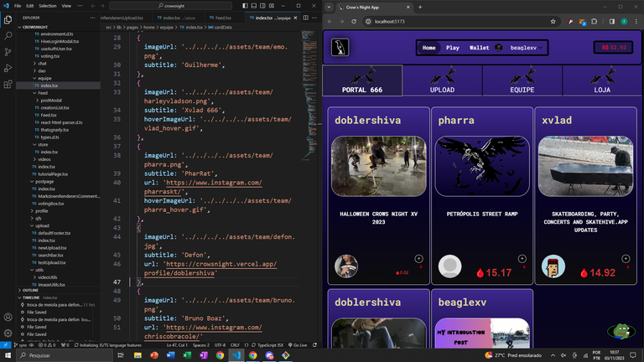Open Excel from the taskbar
The image size is (644, 362).
click(187, 355)
